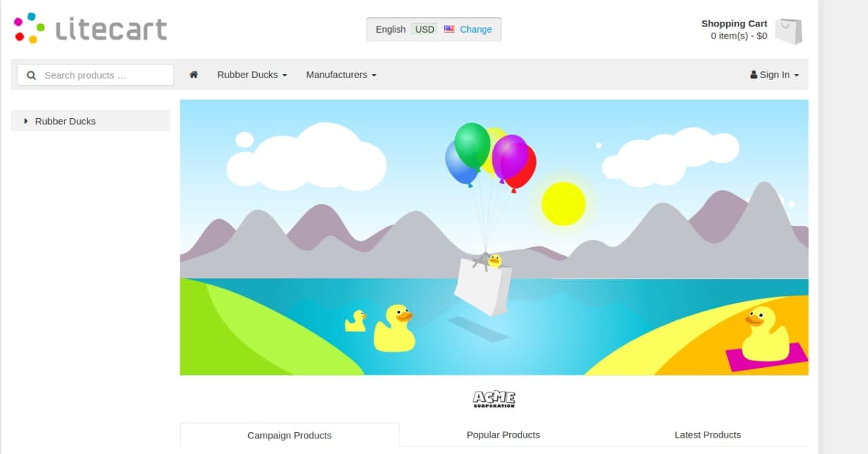Screen dimensions: 868x454
Task: Click the Change regional settings link
Action: click(476, 29)
